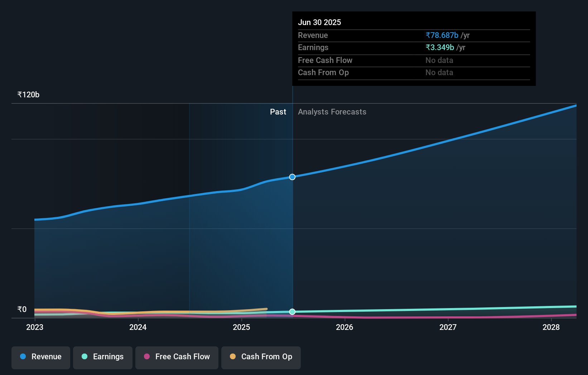Switch to the Past section of the chart

pos(278,112)
